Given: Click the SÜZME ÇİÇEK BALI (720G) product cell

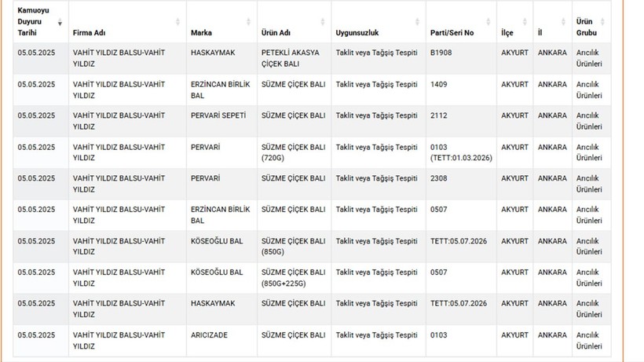Looking at the screenshot, I should pos(295,152).
